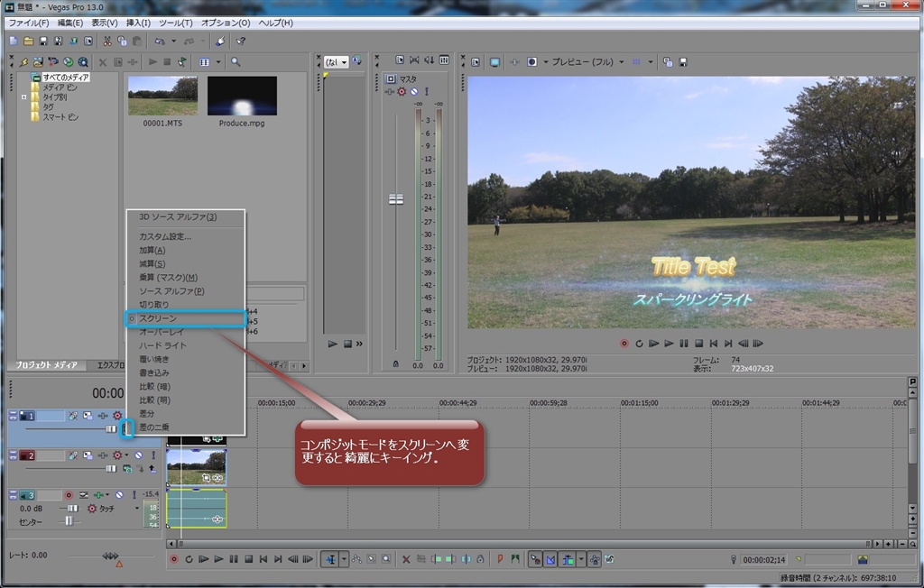This screenshot has width=924, height=588.
Task: Click the What's This help icon
Action: 241,41
